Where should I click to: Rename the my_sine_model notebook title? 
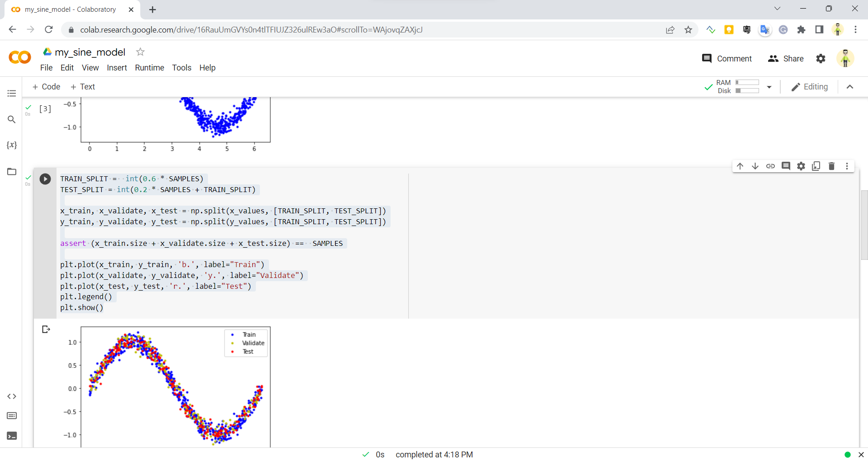(90, 52)
